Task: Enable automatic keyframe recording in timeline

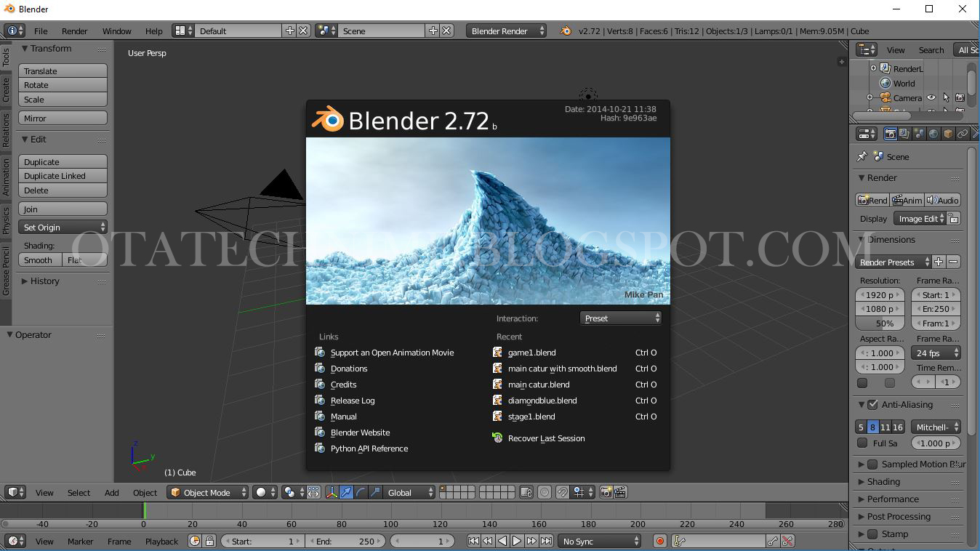Action: [x=659, y=541]
